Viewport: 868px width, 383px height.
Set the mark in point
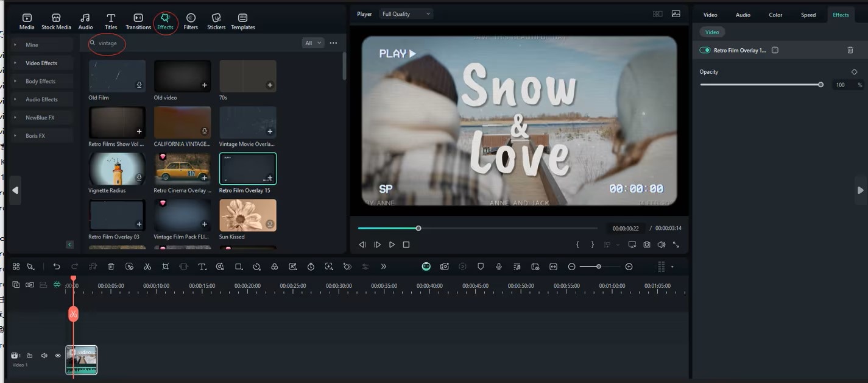tap(577, 245)
